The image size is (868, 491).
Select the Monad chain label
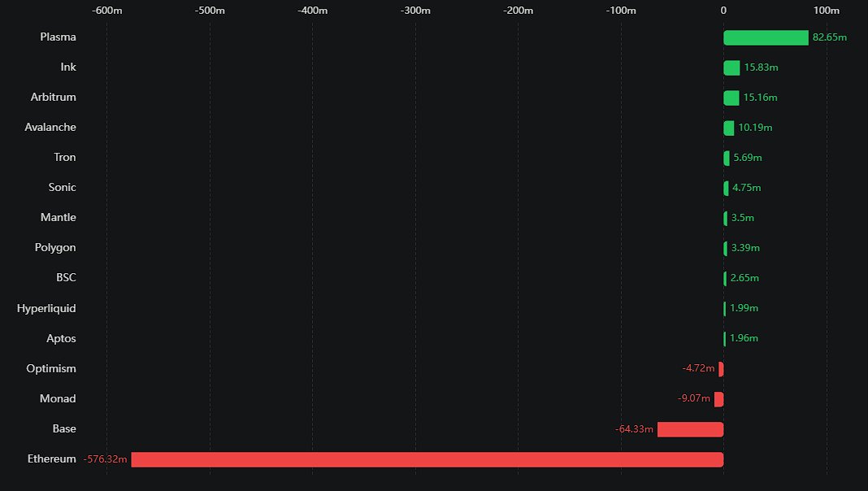click(58, 398)
